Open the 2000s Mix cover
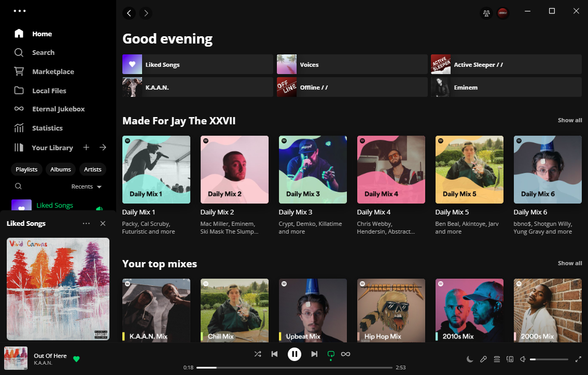Viewport: 588px width, 375px height. point(548,310)
